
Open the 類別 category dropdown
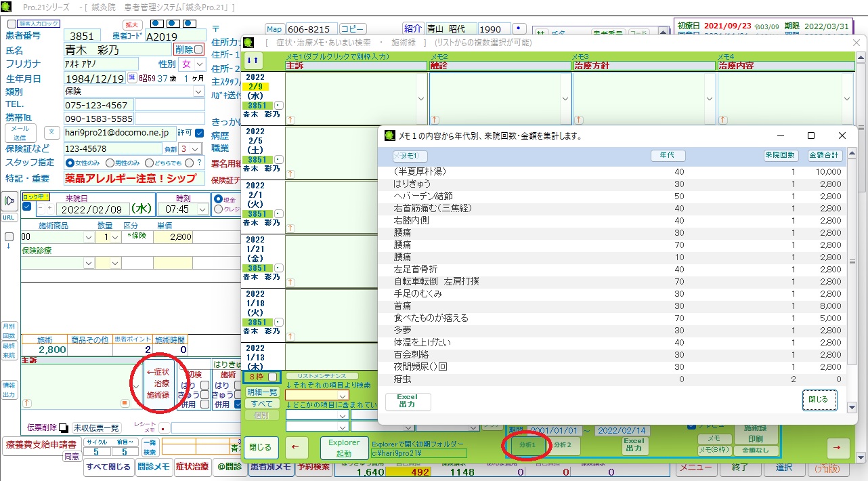(x=198, y=91)
